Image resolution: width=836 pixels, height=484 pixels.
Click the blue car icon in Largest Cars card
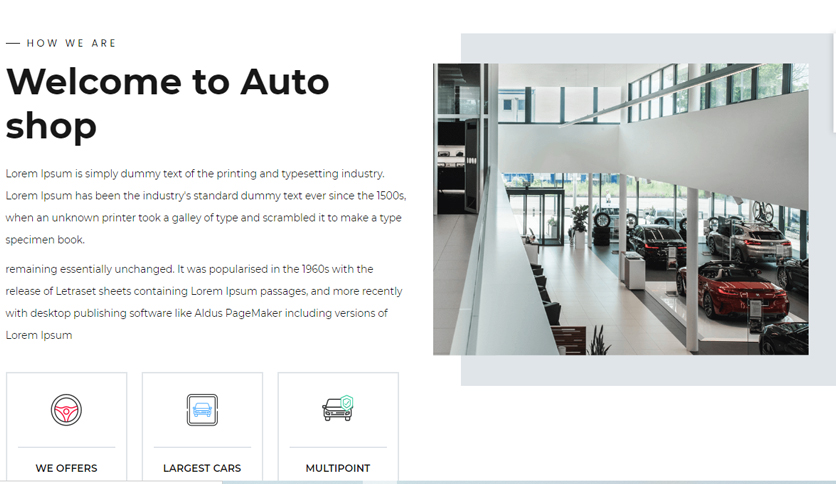[202, 410]
